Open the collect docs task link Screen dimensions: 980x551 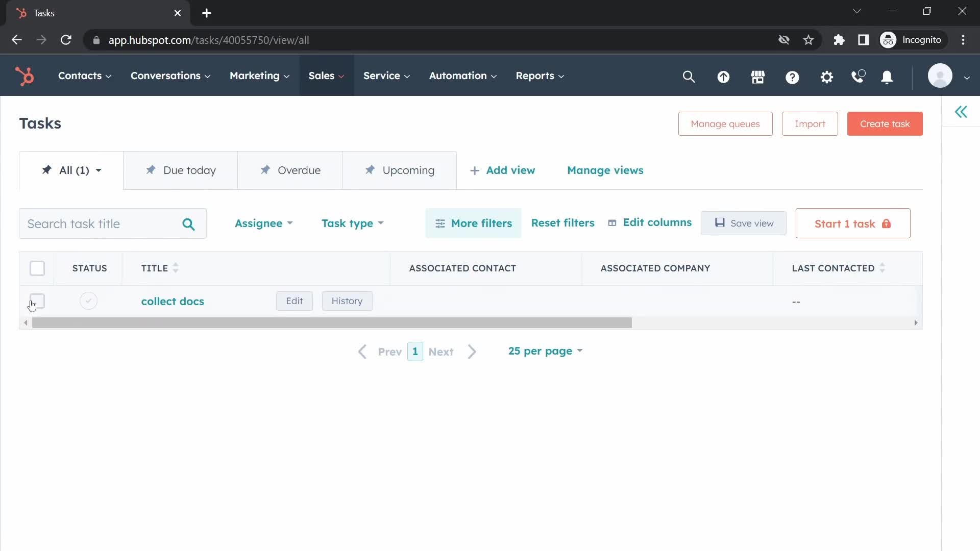coord(173,302)
